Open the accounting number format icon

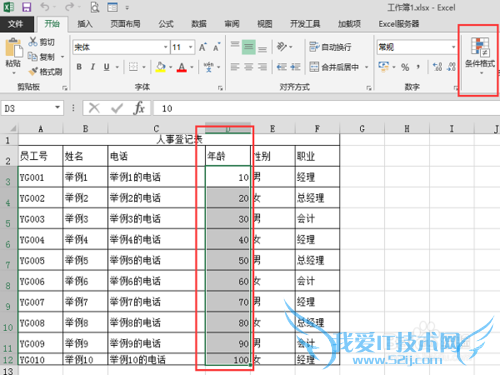pos(383,66)
